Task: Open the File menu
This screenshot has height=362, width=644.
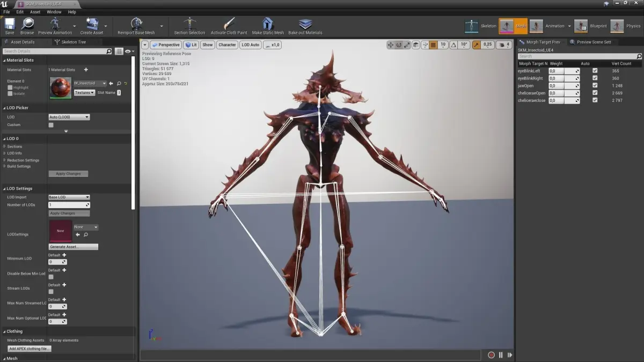Action: pyautogui.click(x=6, y=12)
